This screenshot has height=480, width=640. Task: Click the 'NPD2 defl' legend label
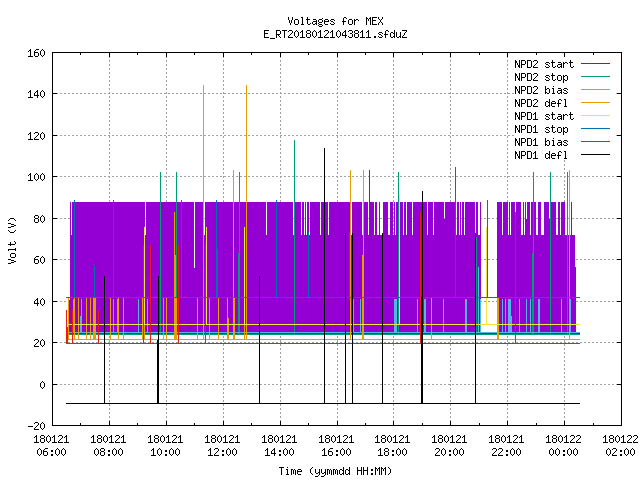(541, 103)
